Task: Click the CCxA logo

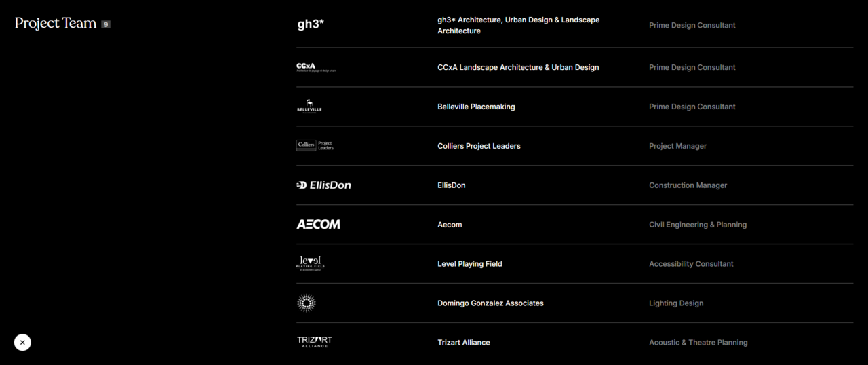Action: click(315, 67)
